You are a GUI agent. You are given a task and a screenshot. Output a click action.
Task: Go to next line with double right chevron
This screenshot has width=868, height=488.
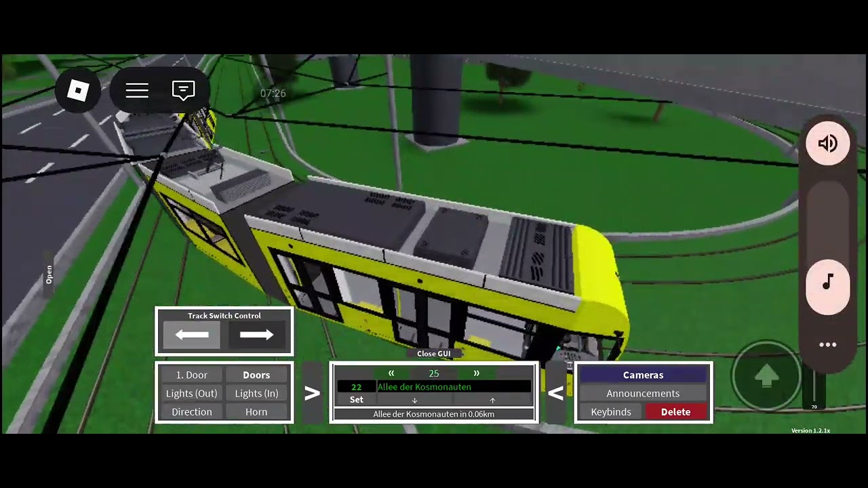476,373
